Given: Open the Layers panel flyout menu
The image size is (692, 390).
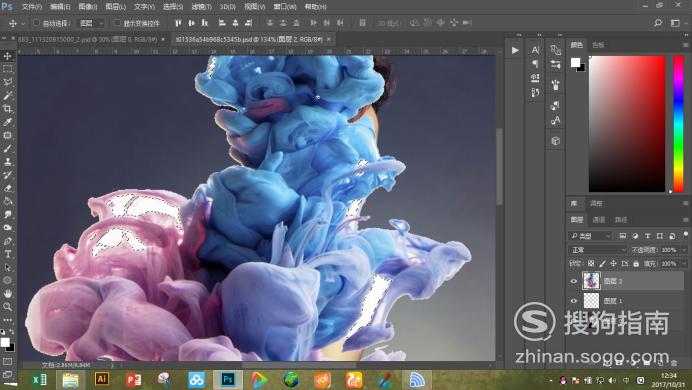Looking at the screenshot, I should [x=685, y=219].
